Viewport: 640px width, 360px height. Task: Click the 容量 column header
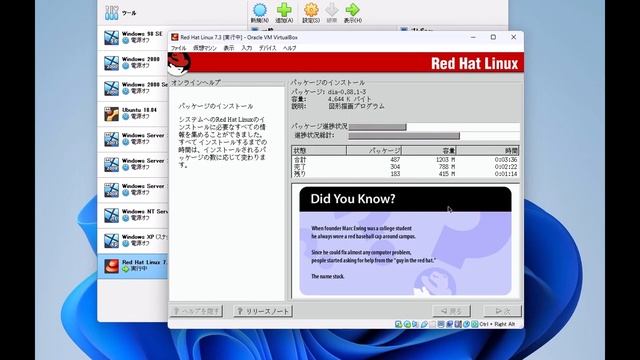coord(429,151)
